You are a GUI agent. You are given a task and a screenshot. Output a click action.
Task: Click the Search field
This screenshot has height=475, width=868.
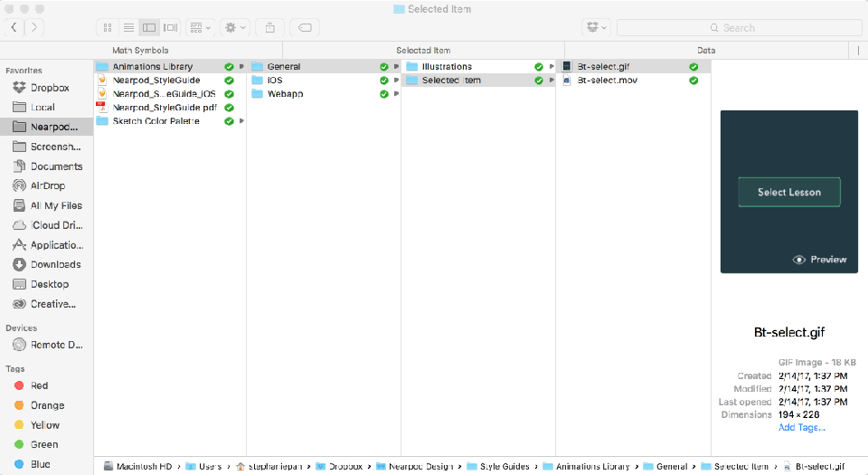coord(739,28)
